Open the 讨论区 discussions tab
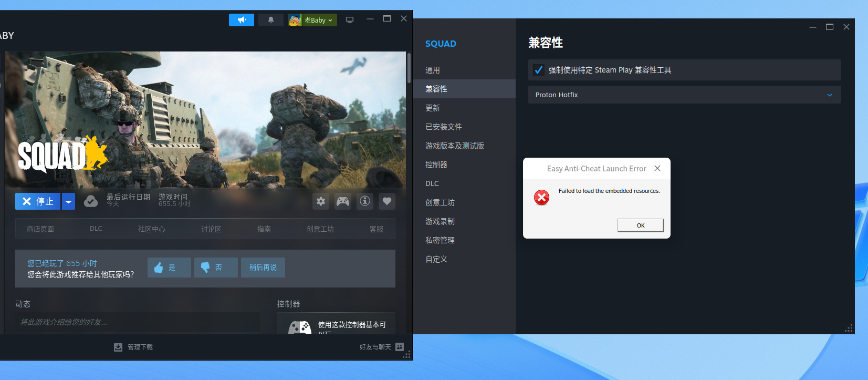 point(211,229)
